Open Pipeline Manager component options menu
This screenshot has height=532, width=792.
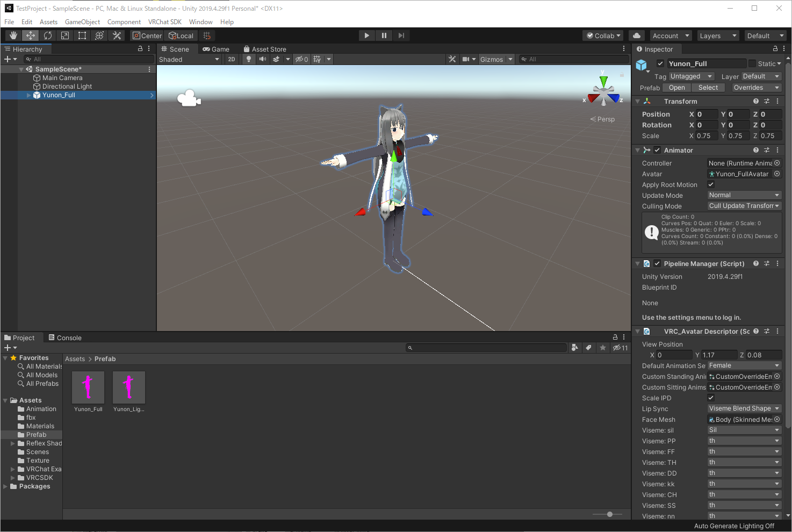point(777,263)
